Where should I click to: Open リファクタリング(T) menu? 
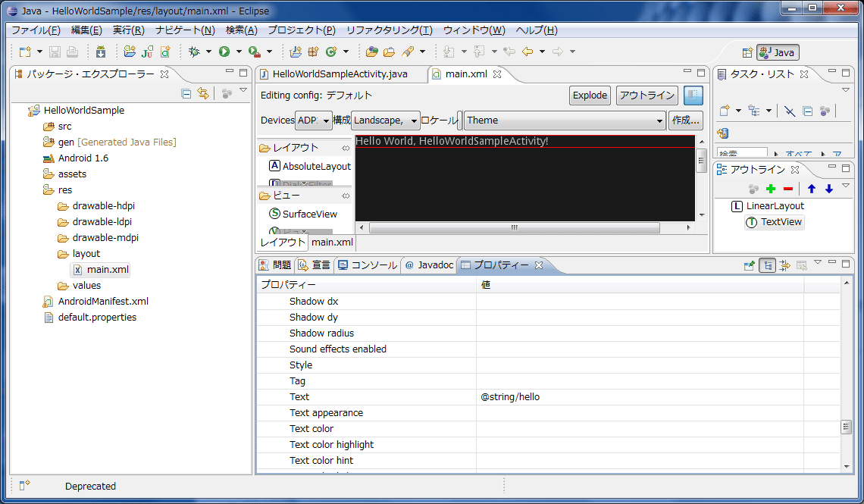pos(389,30)
